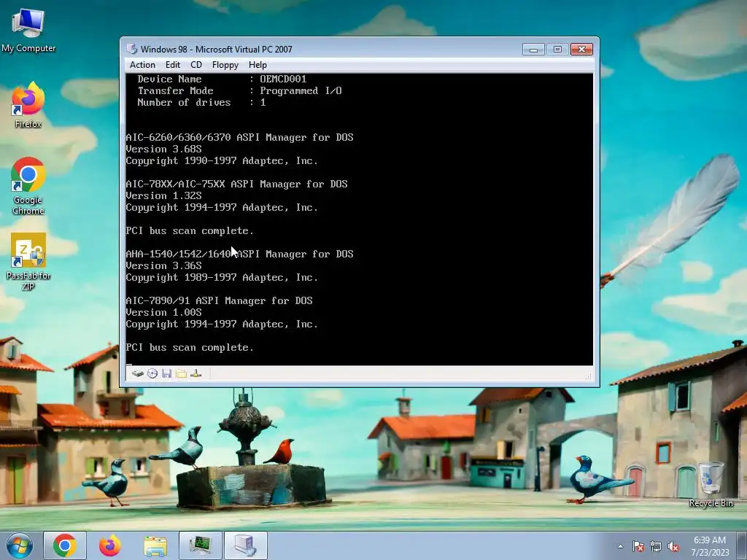Select the Google Chrome desktop shortcut

point(28,186)
